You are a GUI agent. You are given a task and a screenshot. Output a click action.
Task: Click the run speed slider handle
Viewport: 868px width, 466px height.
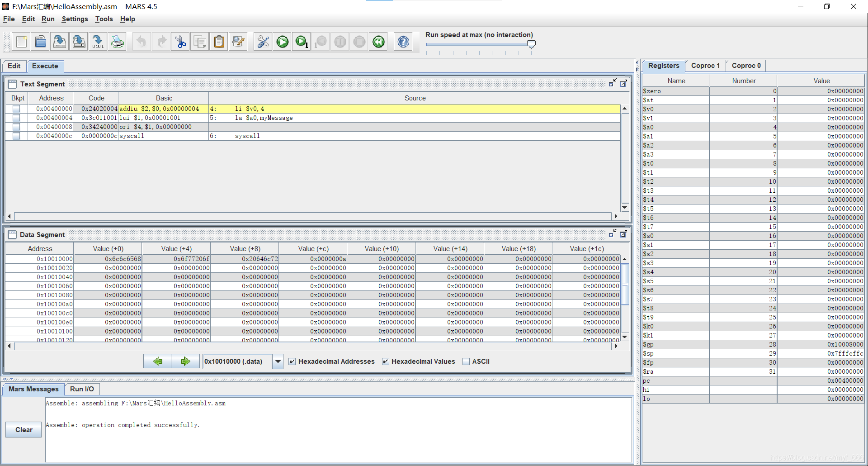(x=532, y=44)
